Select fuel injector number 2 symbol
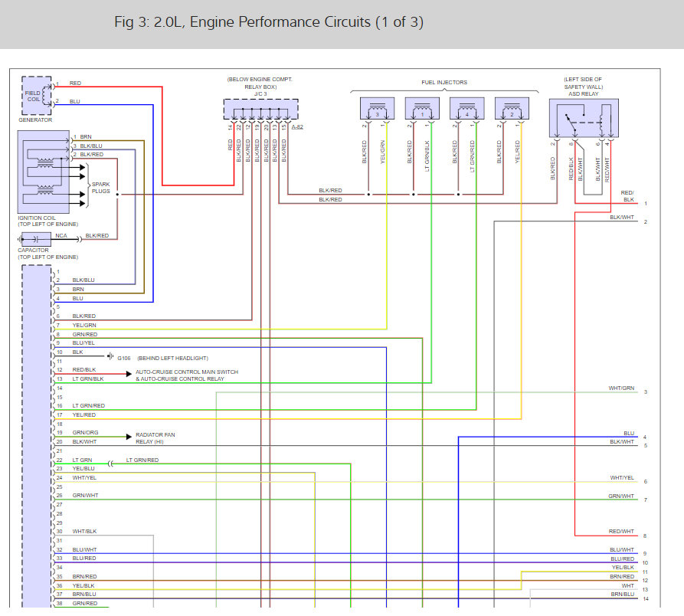 [512, 109]
